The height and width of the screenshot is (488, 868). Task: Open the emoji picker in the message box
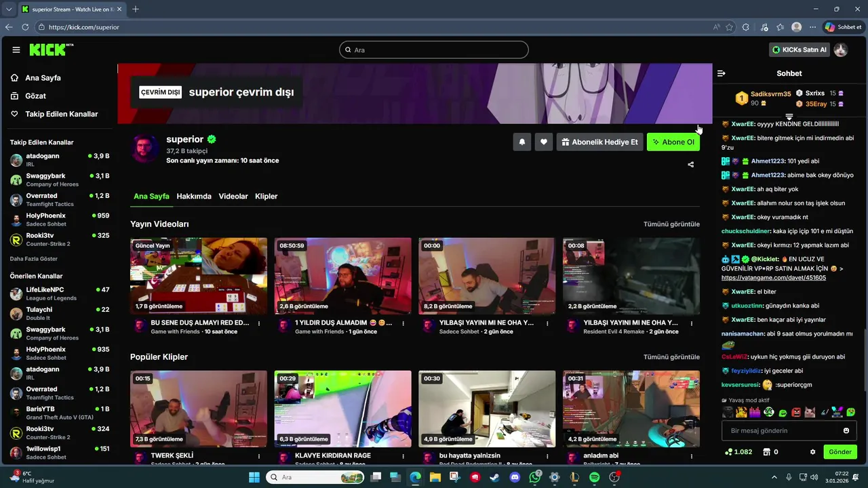click(846, 430)
